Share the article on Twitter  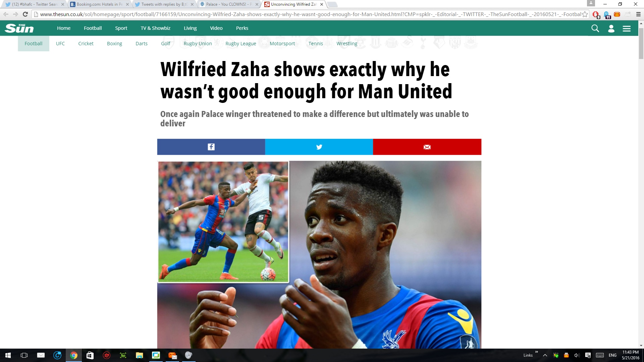tap(319, 147)
